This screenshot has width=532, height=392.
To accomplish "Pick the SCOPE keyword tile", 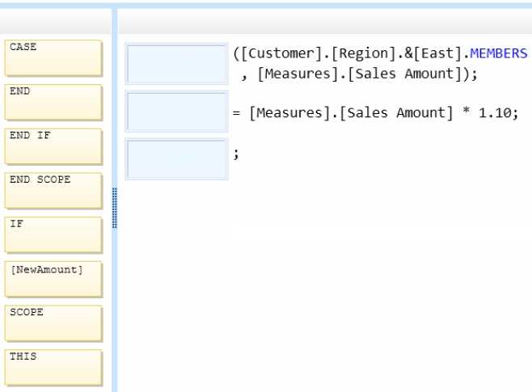I will click(53, 323).
